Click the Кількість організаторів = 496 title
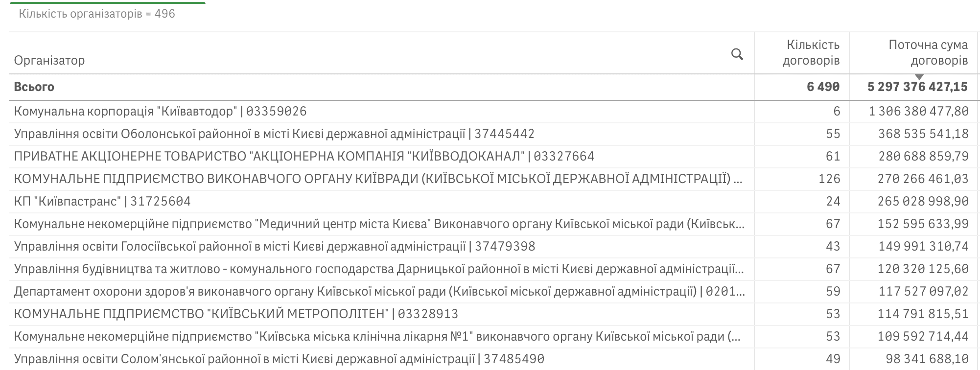This screenshot has width=980, height=370. [97, 14]
